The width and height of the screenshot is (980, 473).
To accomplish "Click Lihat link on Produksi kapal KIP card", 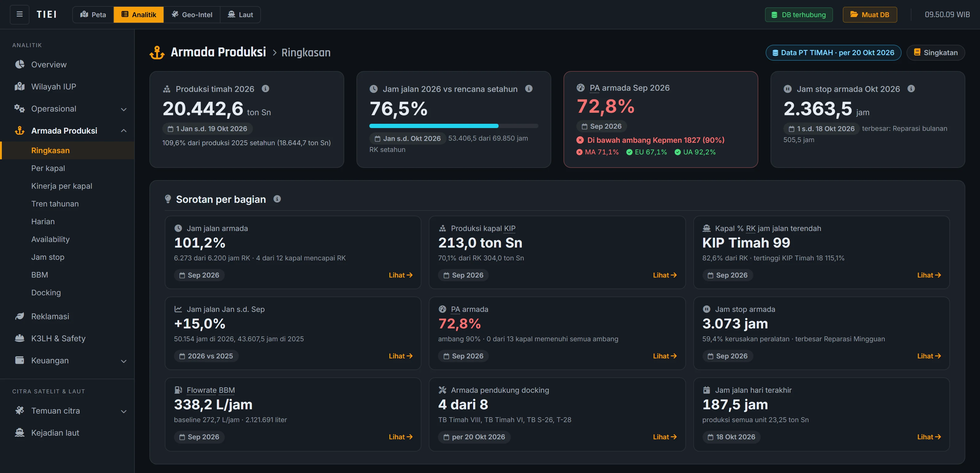I will click(665, 275).
